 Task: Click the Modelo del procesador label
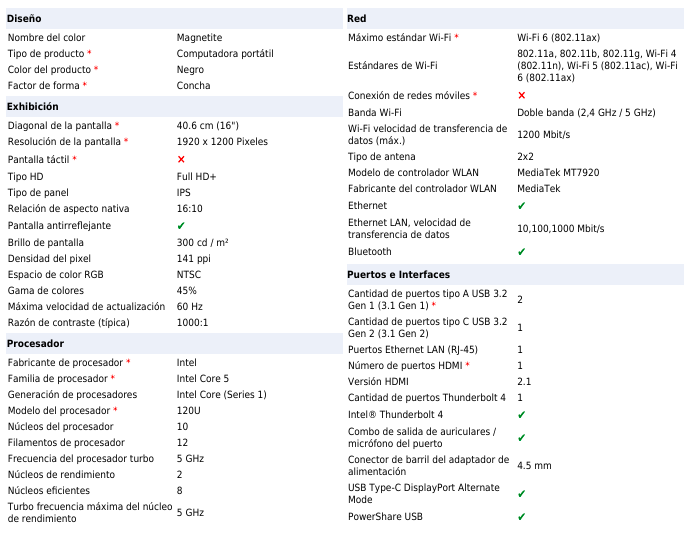[59, 410]
